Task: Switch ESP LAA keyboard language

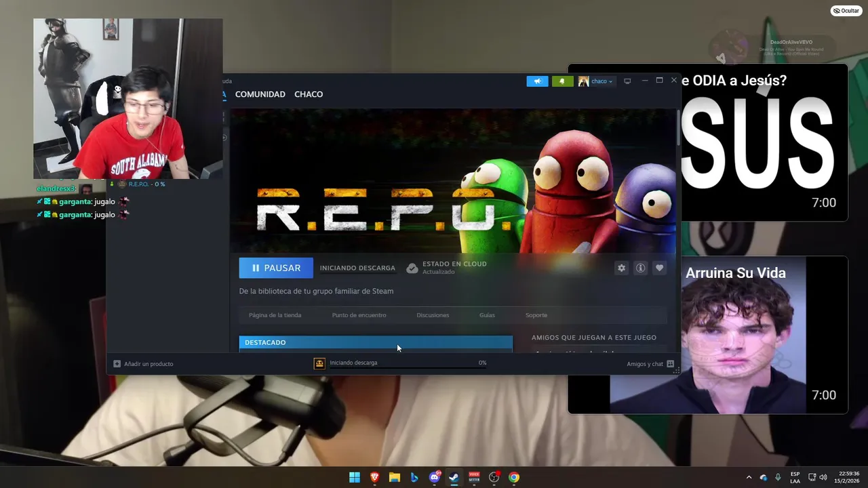Action: pos(795,477)
